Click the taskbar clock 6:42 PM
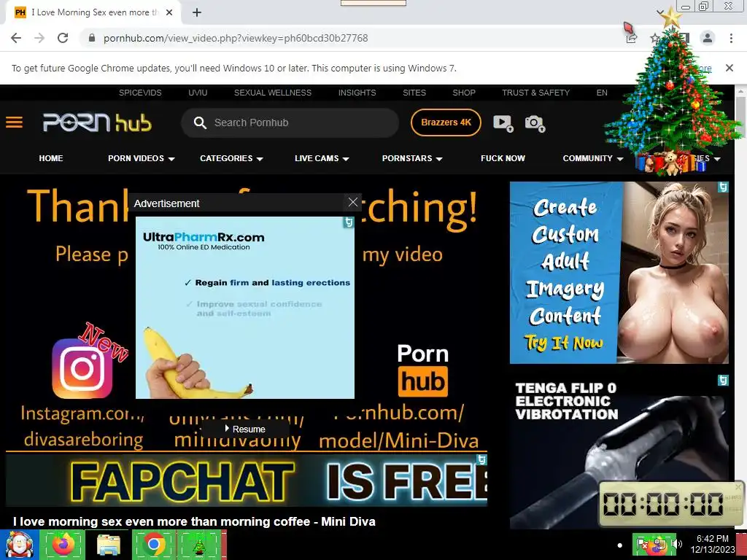The height and width of the screenshot is (560, 747). pos(712,544)
